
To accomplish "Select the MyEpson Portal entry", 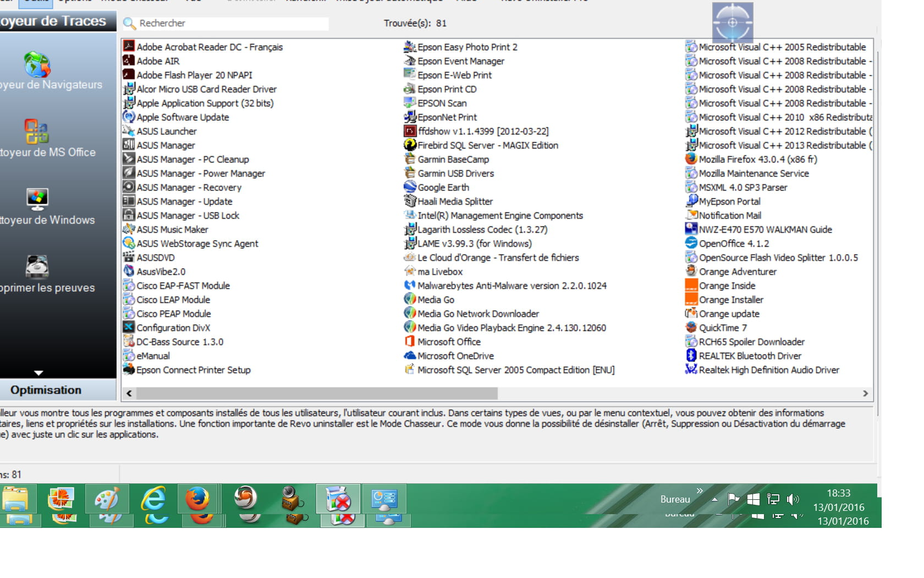I will pos(729,201).
